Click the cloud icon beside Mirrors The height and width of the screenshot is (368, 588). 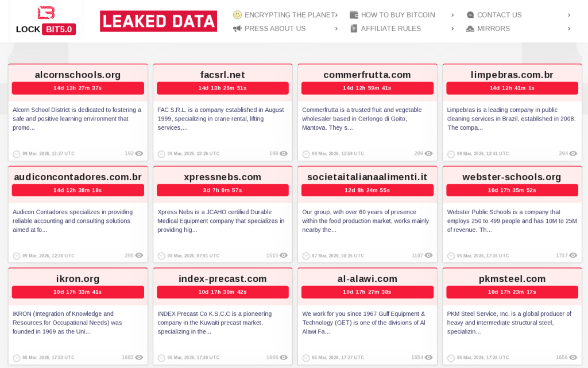[470, 29]
